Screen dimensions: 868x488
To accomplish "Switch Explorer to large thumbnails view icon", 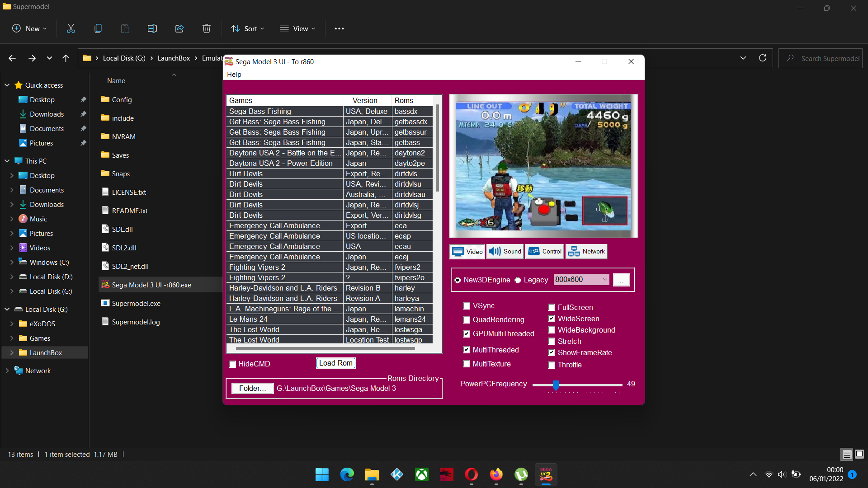I will [x=859, y=455].
